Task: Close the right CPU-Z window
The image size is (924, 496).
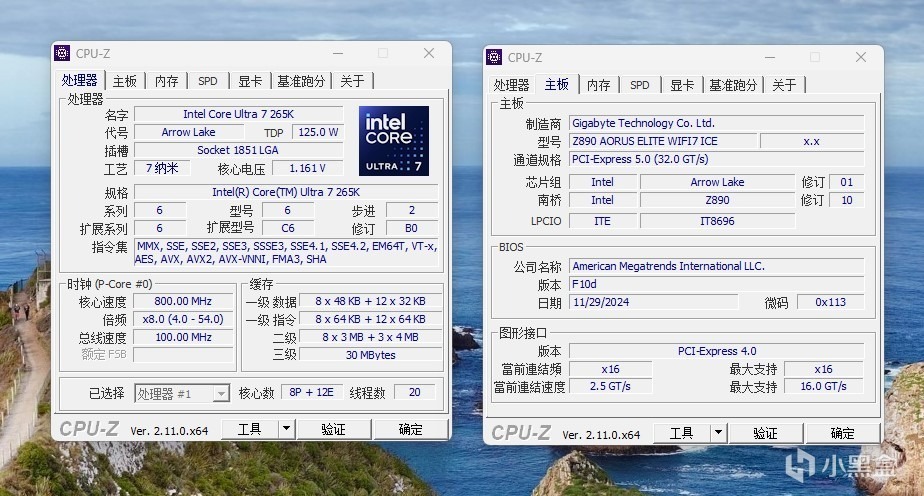Action: [x=861, y=57]
